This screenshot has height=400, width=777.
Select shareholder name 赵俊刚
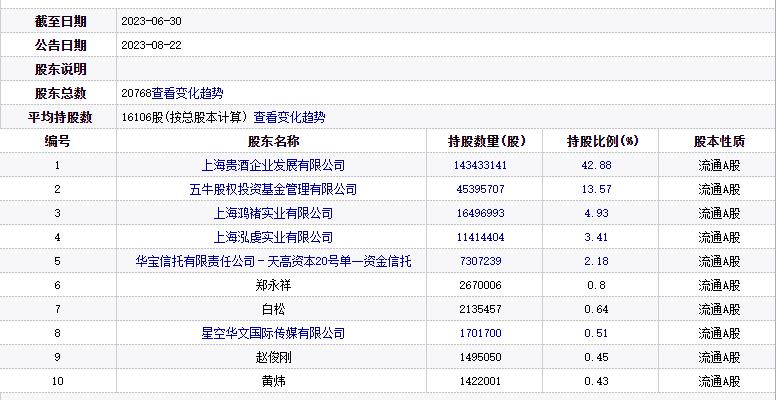(273, 357)
